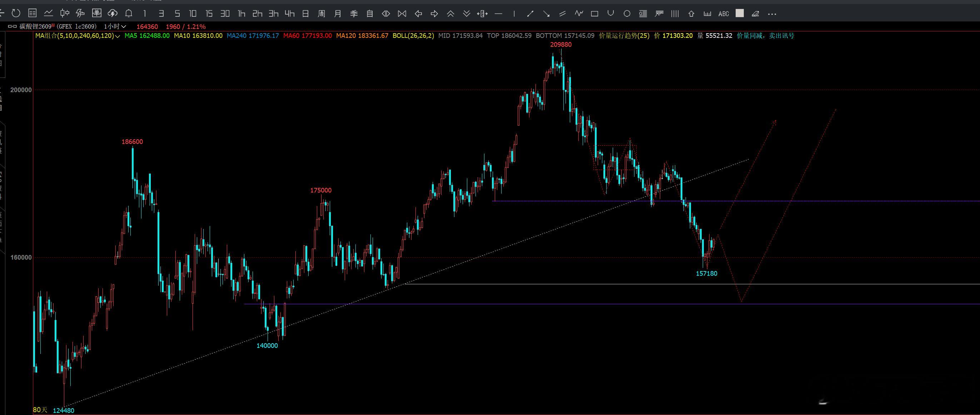Switch to 3h period
This screenshot has height=415, width=980.
pyautogui.click(x=273, y=14)
